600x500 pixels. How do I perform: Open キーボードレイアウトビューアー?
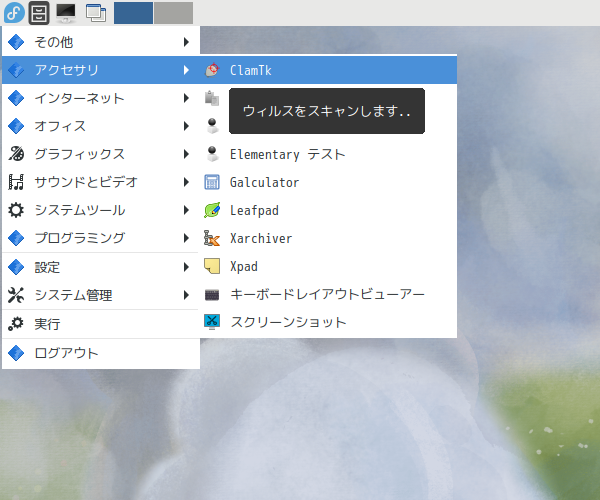click(x=328, y=294)
